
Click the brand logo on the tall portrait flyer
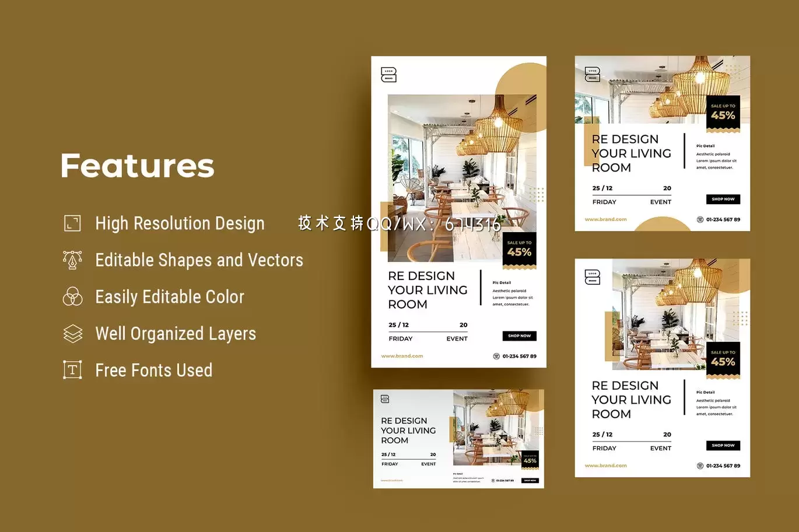[388, 75]
